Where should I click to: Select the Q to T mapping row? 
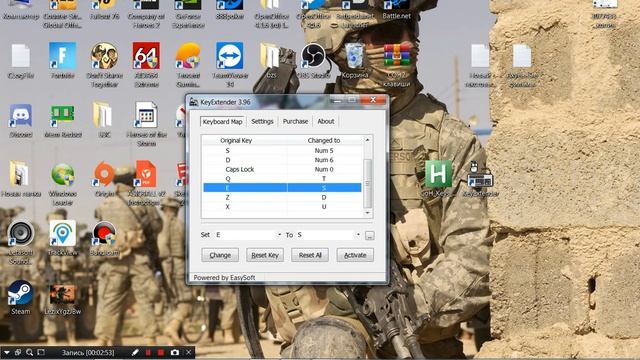tap(282, 179)
